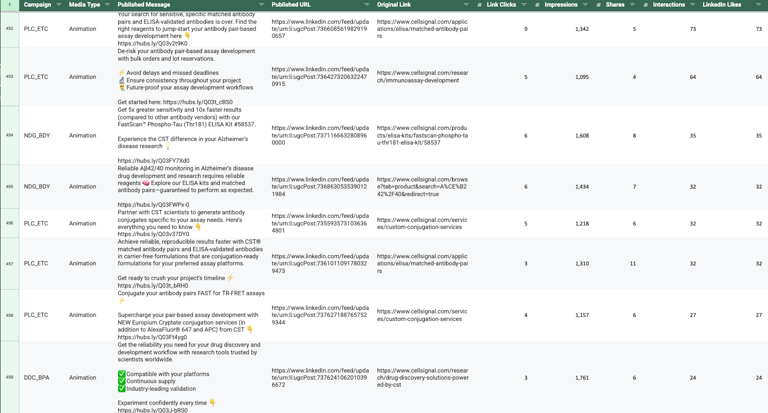Screen dimensions: 768x413
Task: Open the LinkedIn Published URL in row 454
Action: tap(320, 135)
